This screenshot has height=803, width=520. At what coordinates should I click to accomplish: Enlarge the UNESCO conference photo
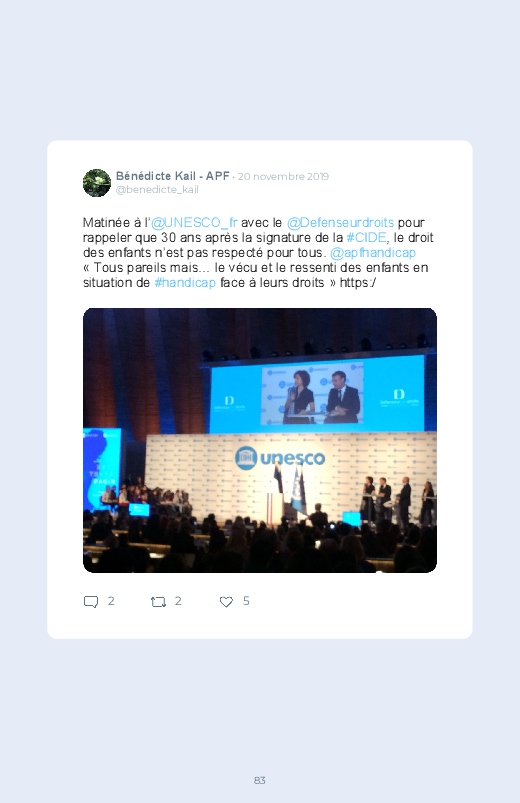[260, 440]
